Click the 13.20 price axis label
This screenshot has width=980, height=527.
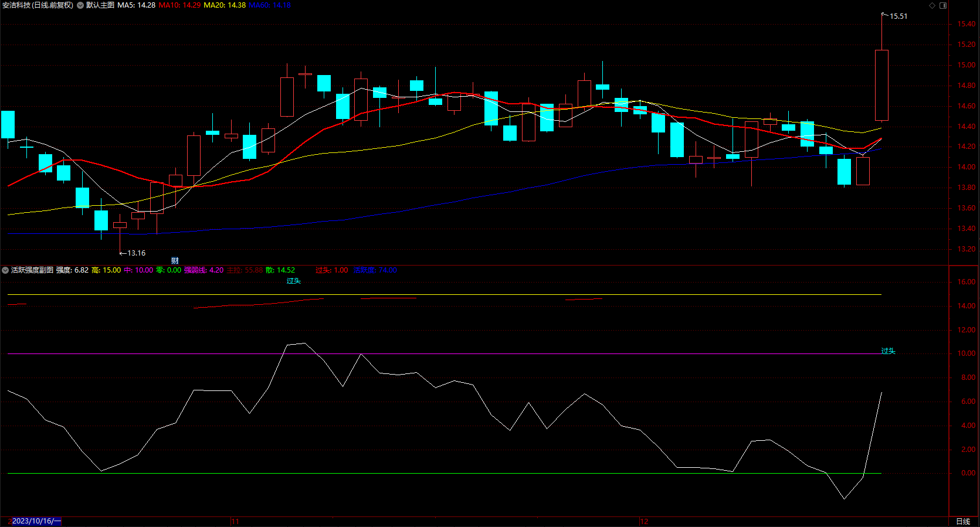(x=967, y=249)
